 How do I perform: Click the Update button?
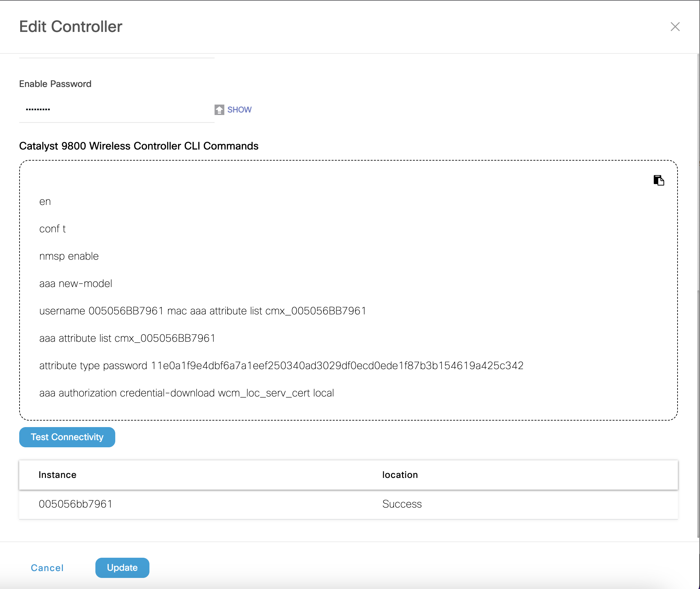(x=122, y=567)
